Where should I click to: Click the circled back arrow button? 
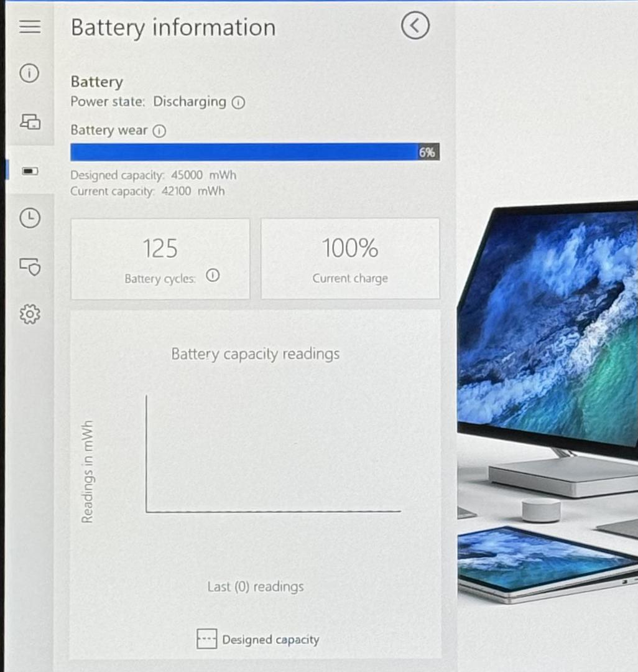tap(415, 26)
